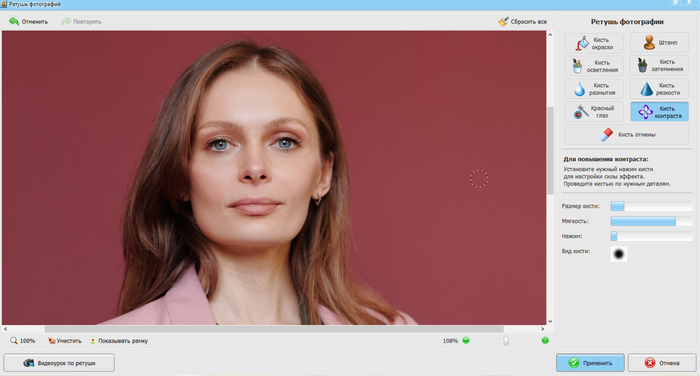Click green minus zoom-out button
Screen dimensions: 700x376
pyautogui.click(x=466, y=341)
